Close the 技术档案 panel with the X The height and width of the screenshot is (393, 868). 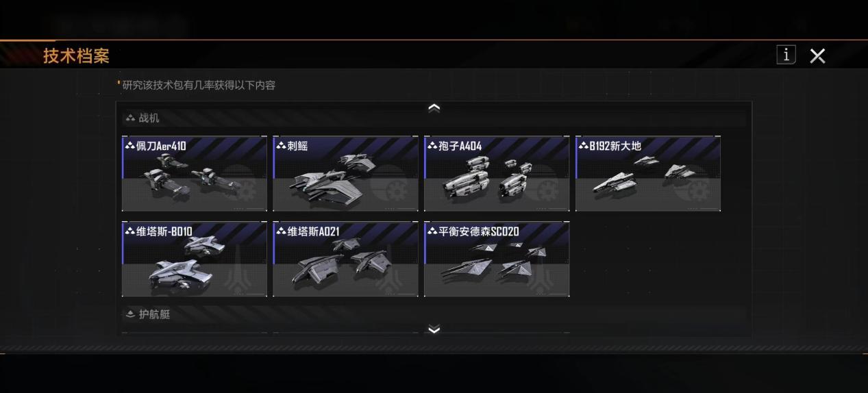point(817,56)
